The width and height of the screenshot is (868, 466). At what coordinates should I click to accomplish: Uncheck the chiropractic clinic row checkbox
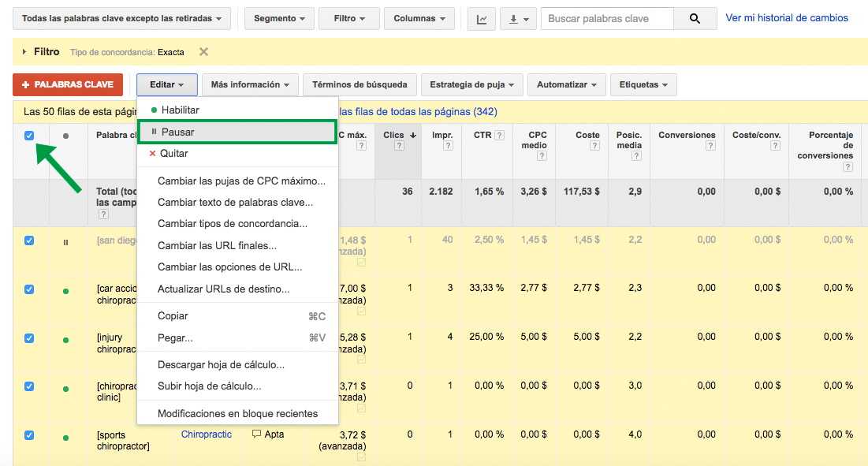(29, 386)
